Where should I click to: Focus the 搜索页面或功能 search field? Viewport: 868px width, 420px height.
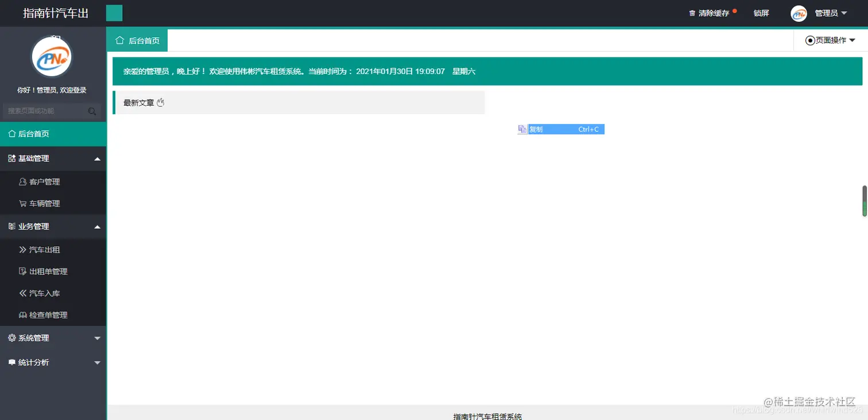click(x=52, y=111)
